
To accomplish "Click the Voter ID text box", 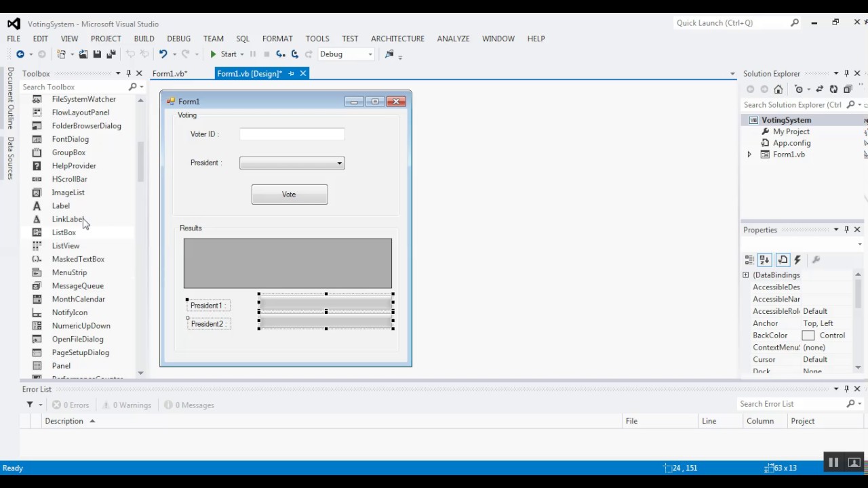I will click(292, 134).
